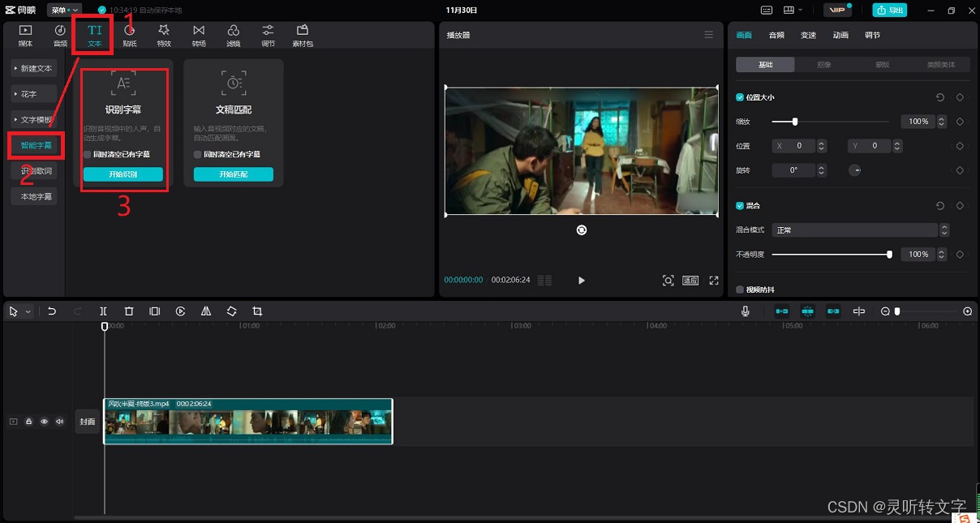
Task: Open the 滤镜 (Filters) tab
Action: tap(233, 36)
